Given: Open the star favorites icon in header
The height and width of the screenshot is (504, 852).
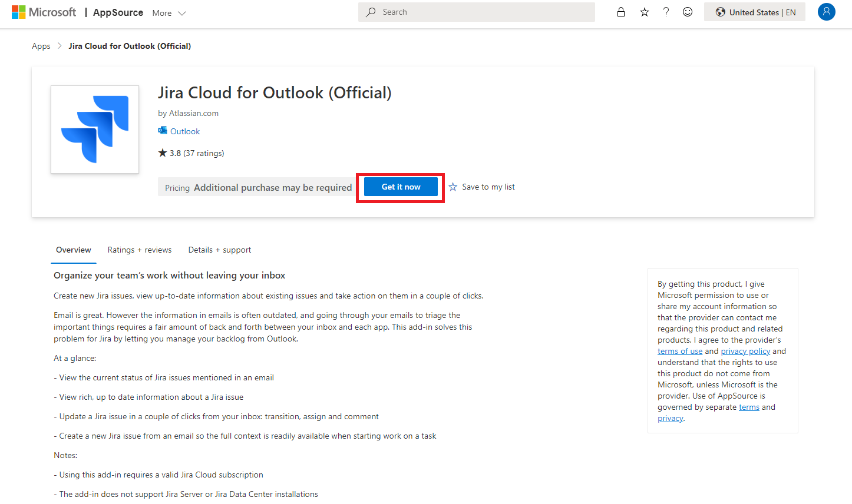Looking at the screenshot, I should [645, 12].
